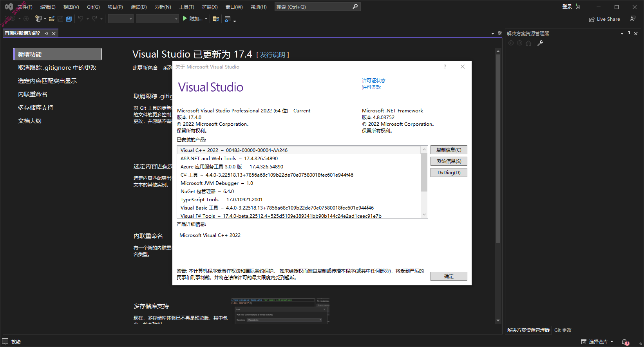Click the sign-in account icon
644x347 pixels.
(x=578, y=7)
